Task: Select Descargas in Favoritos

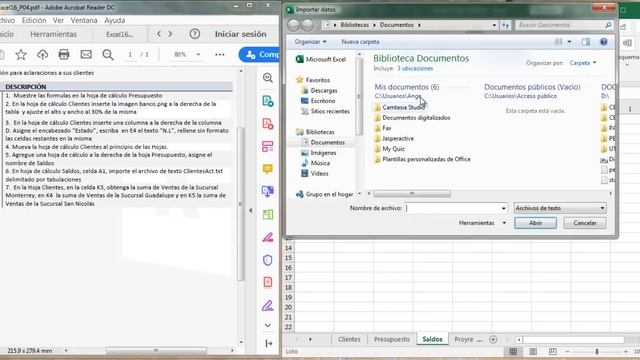Action: [324, 91]
